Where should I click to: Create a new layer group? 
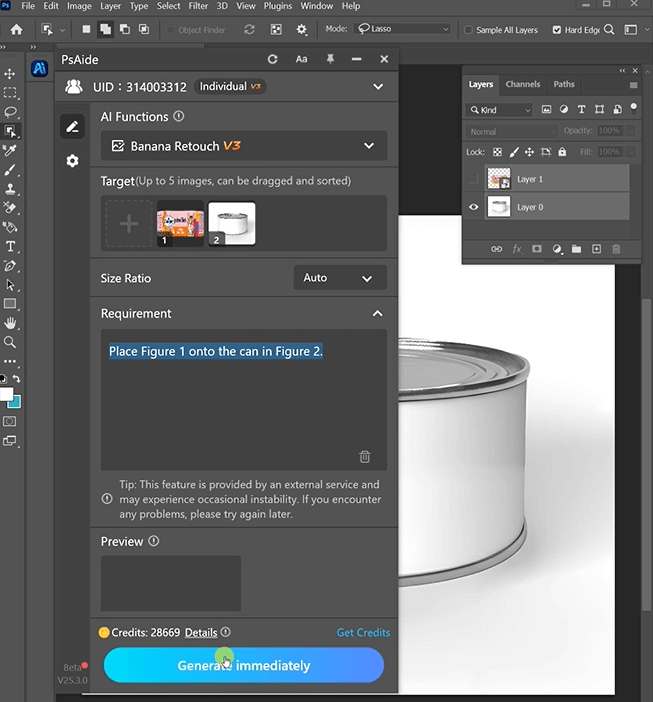(x=576, y=249)
